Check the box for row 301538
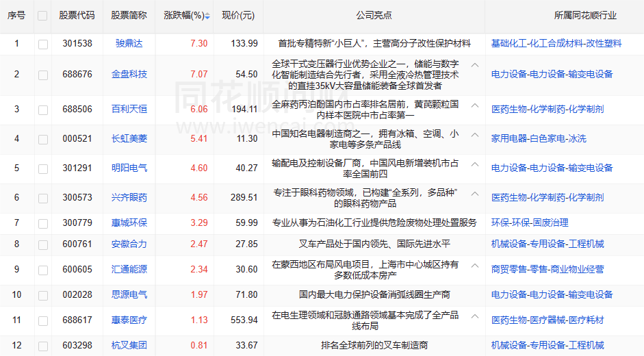This screenshot has width=644, height=356. coord(42,44)
